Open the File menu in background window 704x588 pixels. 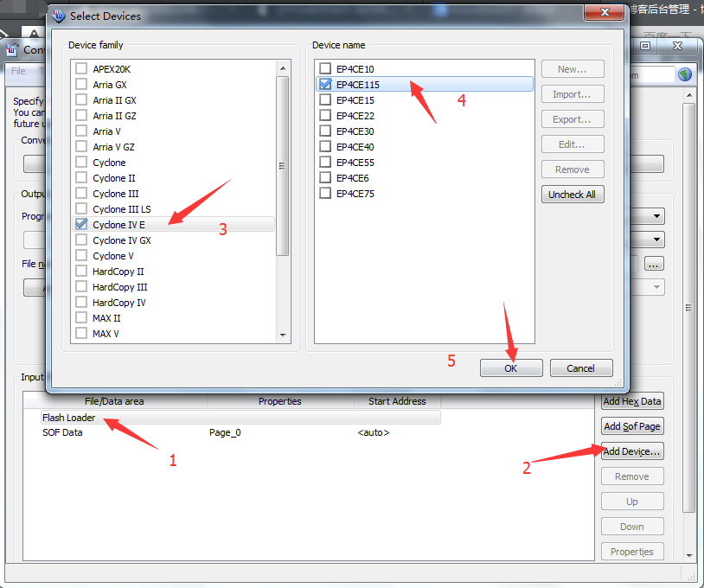point(18,71)
